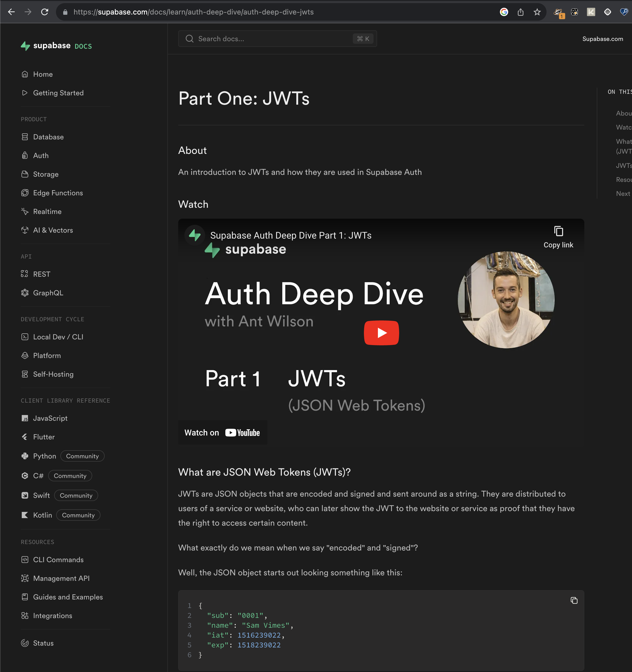Click the JavaScript client library icon
The width and height of the screenshot is (632, 672).
coord(25,418)
